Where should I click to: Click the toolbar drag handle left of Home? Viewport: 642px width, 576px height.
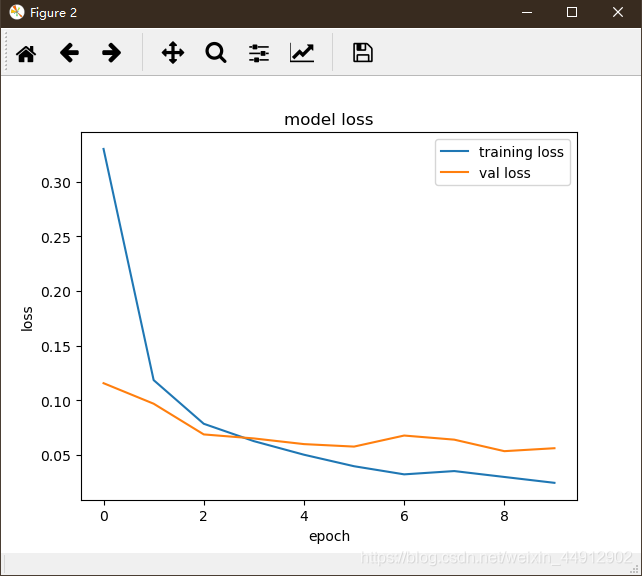coord(7,53)
